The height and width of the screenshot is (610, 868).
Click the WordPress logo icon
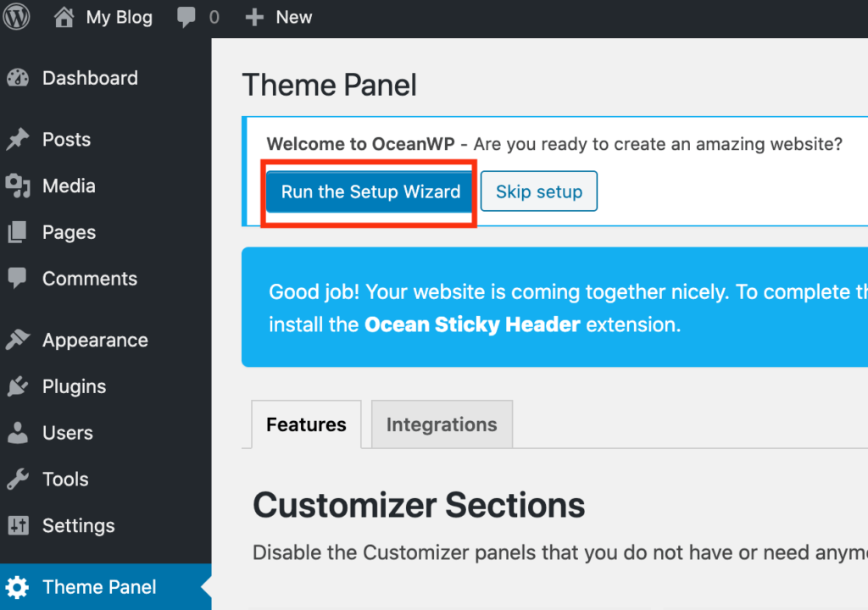(17, 17)
